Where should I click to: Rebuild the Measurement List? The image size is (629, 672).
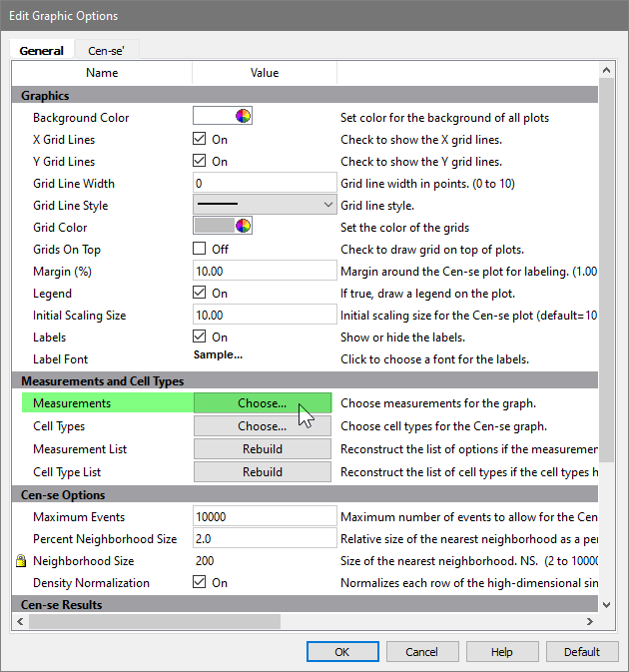(262, 449)
